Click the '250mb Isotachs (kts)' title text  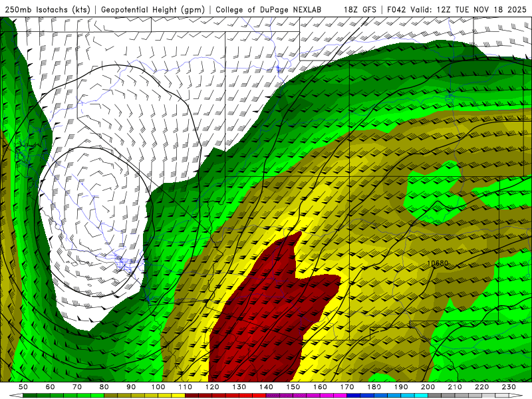tap(48, 9)
